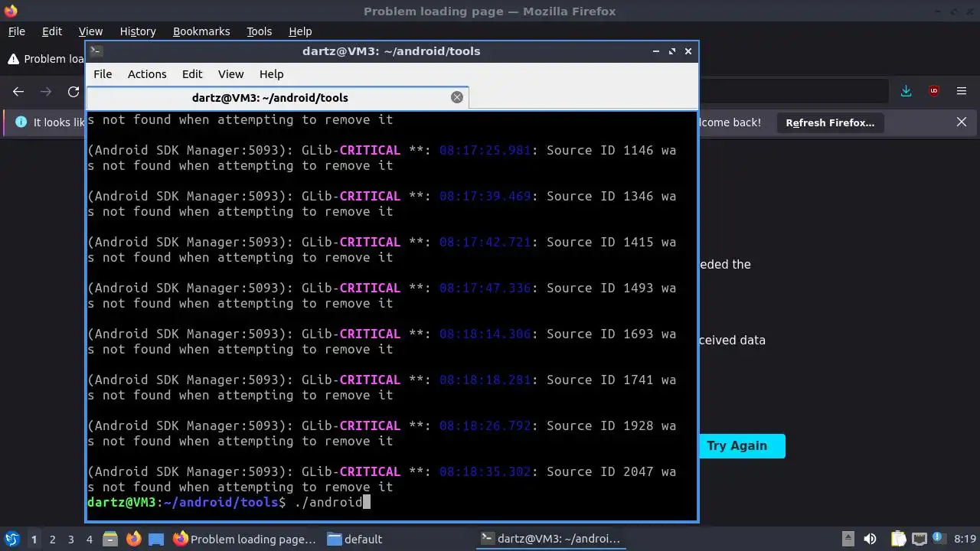Switch to workspace 1
Screen dimensions: 980x551
point(34,540)
